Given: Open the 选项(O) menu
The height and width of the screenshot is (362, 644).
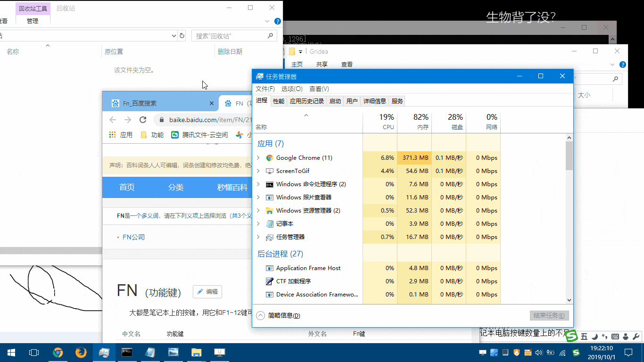Looking at the screenshot, I should (x=292, y=89).
